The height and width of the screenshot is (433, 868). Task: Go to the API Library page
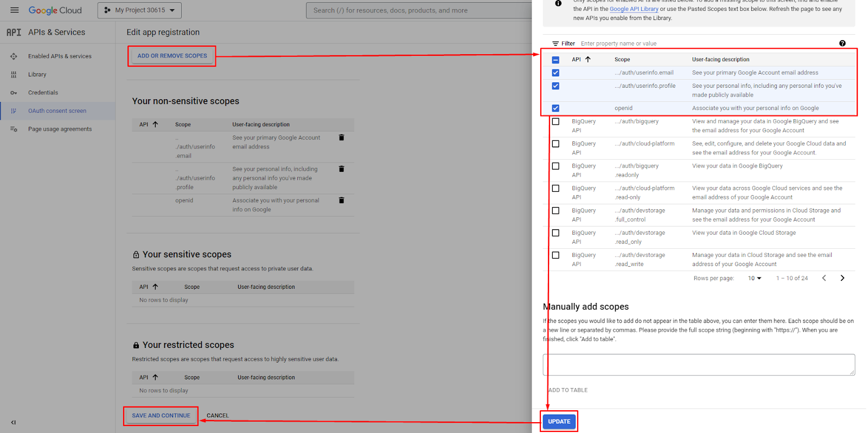click(x=37, y=75)
